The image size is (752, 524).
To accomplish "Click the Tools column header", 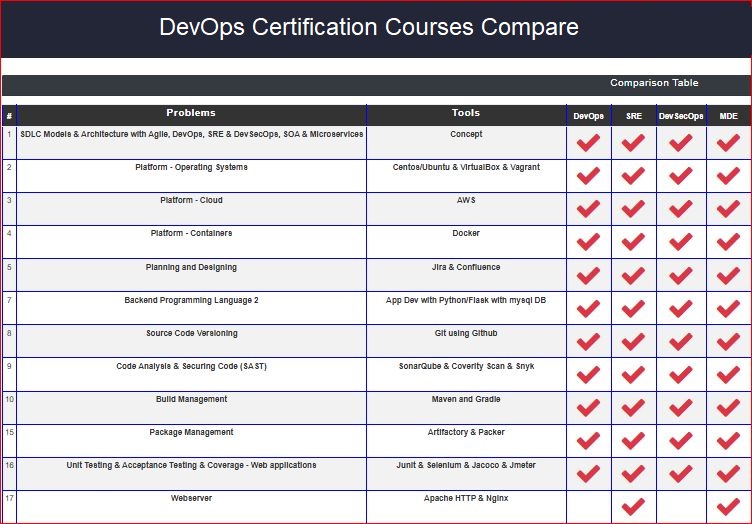I will [x=466, y=114].
